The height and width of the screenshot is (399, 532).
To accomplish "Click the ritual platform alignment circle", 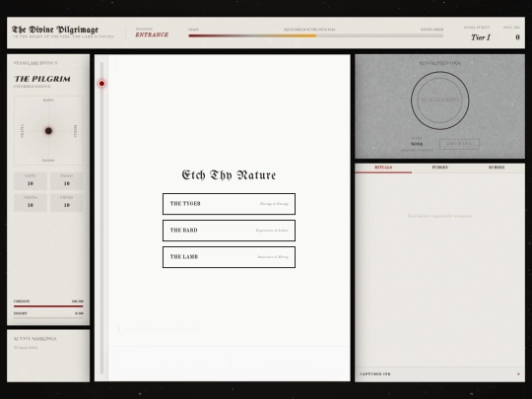I will tap(440, 100).
